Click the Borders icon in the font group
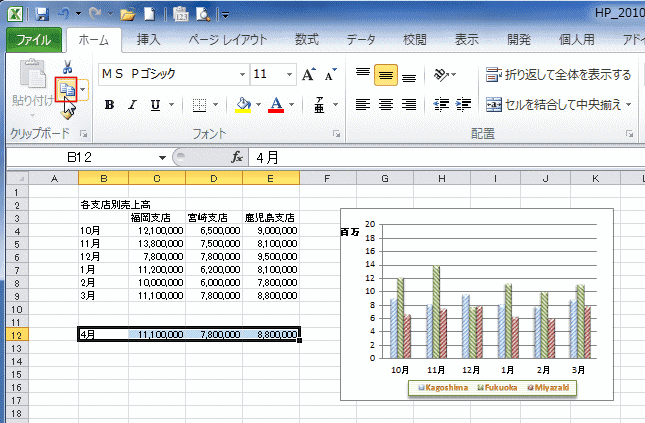Image resolution: width=645 pixels, height=423 pixels. [199, 105]
